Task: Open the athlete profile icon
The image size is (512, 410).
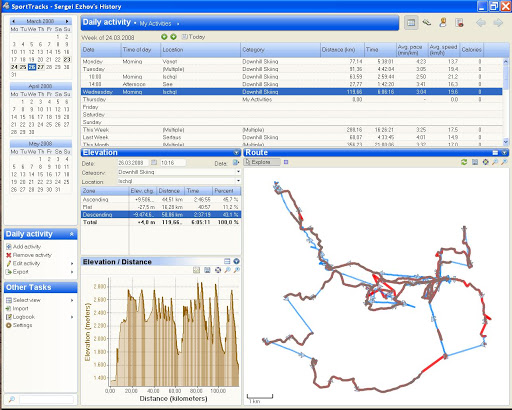Action: 443,23
